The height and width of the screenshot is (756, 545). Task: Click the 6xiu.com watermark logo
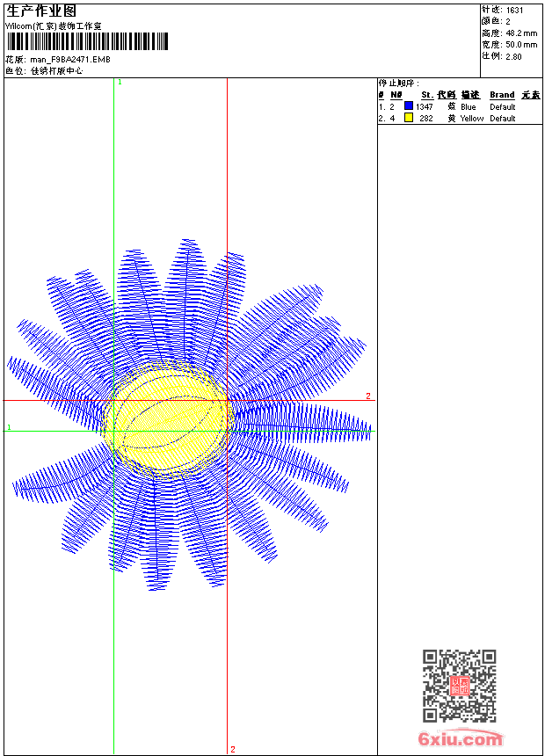tap(459, 739)
